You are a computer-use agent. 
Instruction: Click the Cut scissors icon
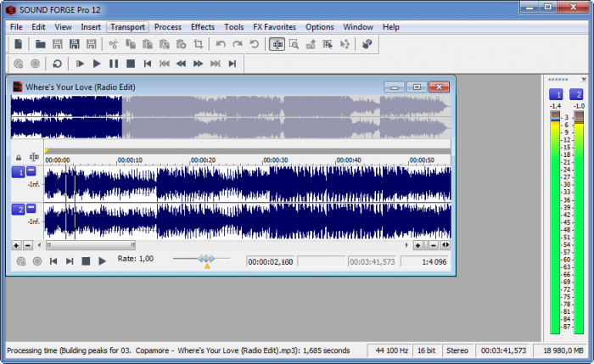pyautogui.click(x=113, y=44)
